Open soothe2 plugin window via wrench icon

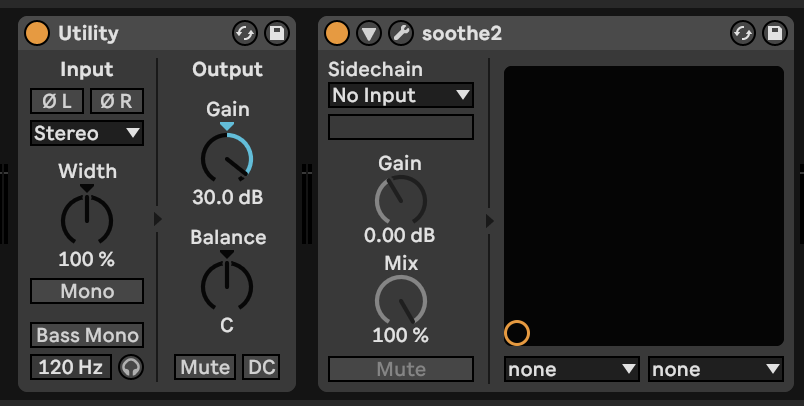click(401, 34)
